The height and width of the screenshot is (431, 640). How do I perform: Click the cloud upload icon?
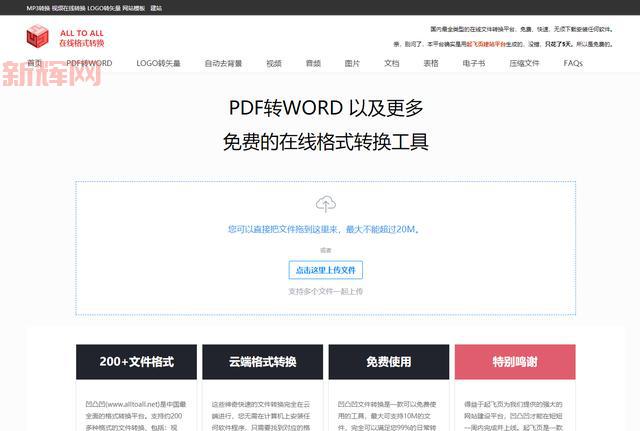click(326, 204)
